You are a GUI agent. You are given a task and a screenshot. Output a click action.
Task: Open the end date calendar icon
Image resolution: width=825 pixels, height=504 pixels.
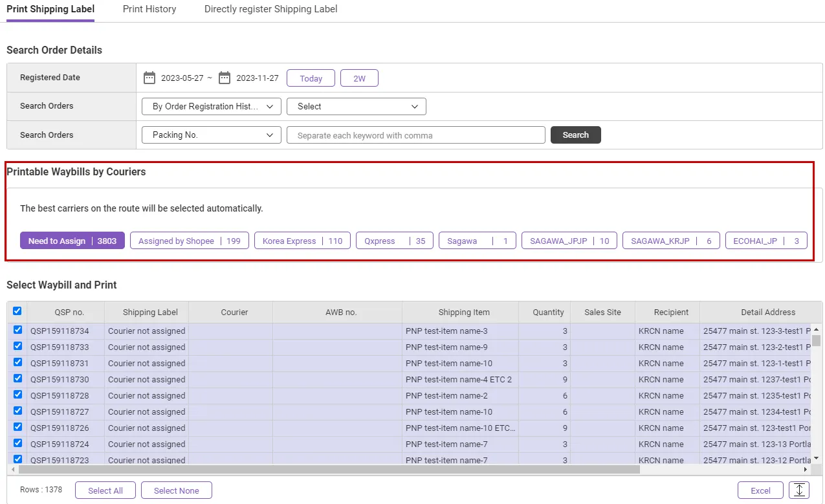pyautogui.click(x=225, y=78)
